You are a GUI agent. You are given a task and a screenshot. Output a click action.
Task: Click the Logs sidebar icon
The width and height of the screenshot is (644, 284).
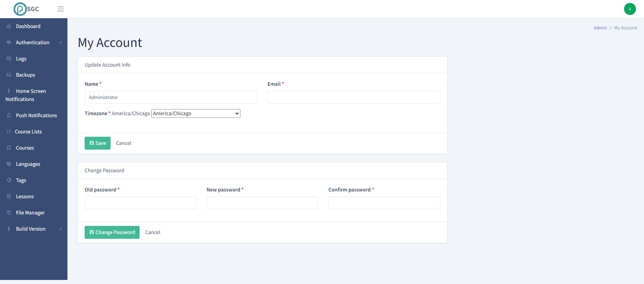click(9, 59)
